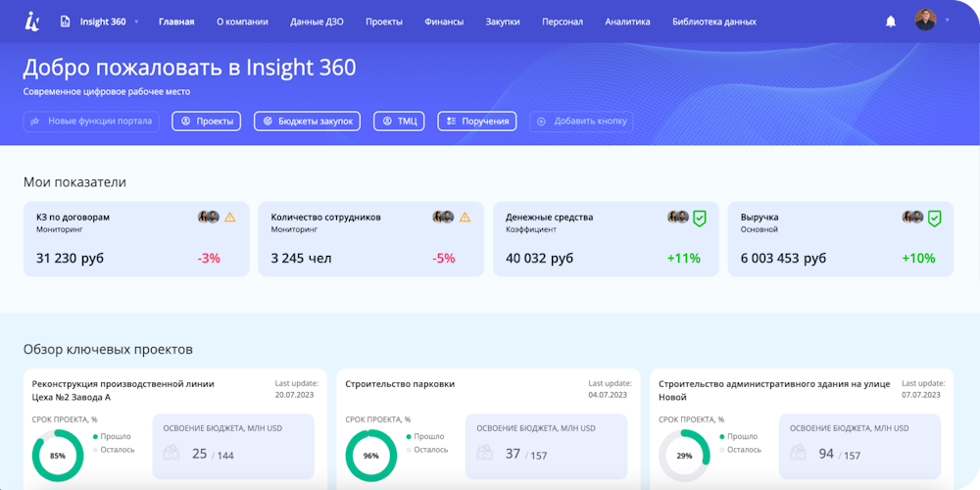
Task: Click the 96% project progress donut
Action: (370, 455)
